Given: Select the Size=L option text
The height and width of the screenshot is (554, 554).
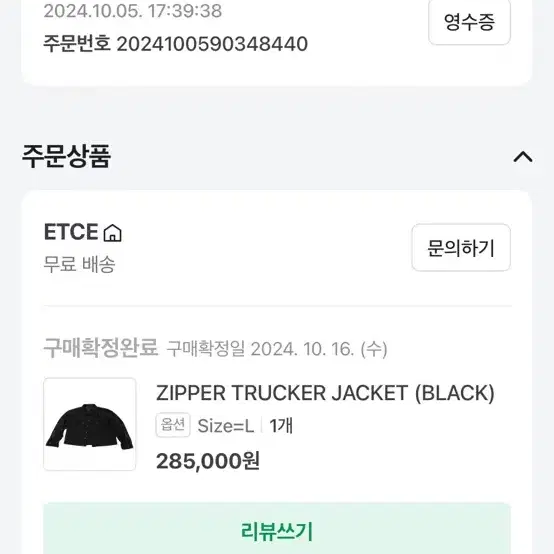Looking at the screenshot, I should [226, 426].
